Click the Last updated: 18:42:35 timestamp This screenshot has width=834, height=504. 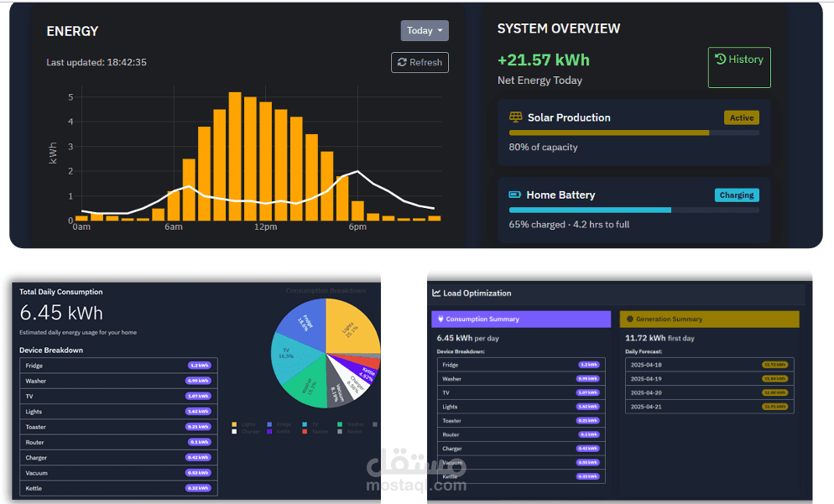pos(96,62)
